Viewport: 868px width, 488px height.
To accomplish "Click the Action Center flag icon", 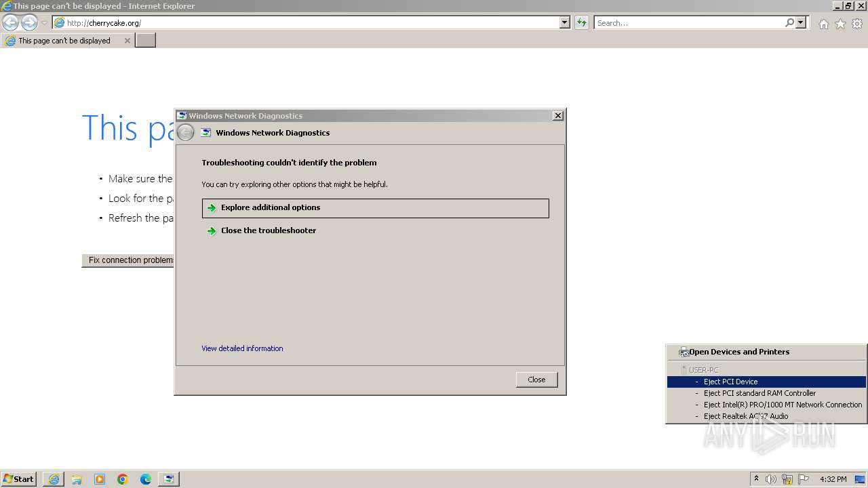I will coord(804,479).
